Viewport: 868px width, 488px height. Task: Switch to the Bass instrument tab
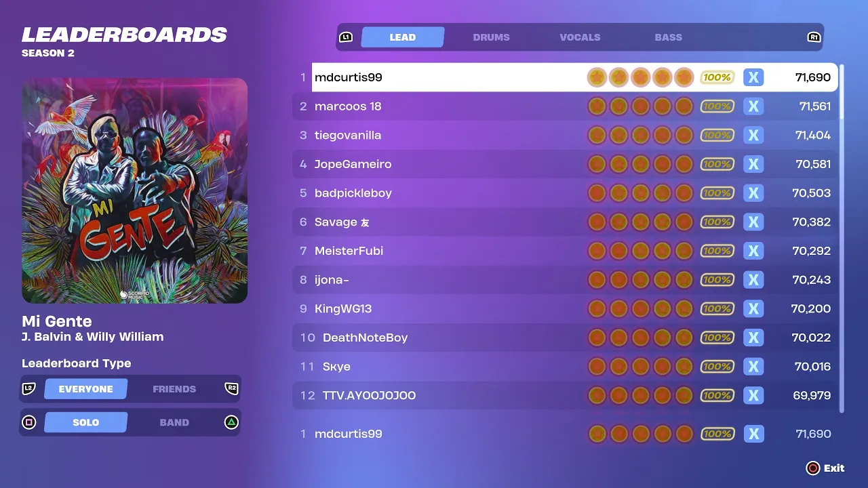669,37
